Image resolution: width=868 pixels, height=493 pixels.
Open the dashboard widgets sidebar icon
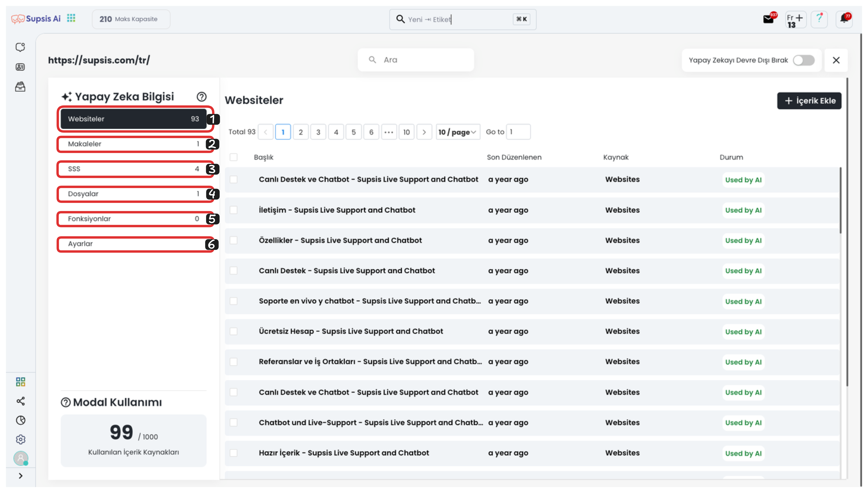pyautogui.click(x=20, y=382)
